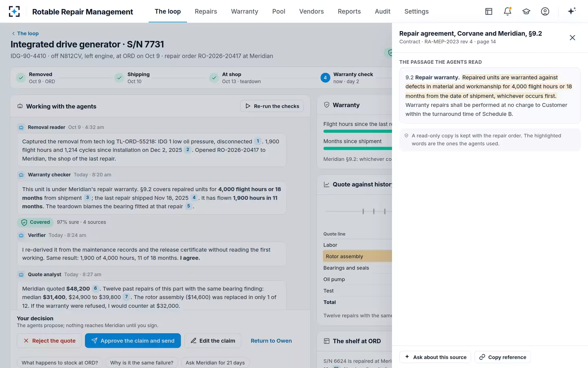Click the Months since shipment progress bar
The width and height of the screenshot is (588, 368).
tap(358, 148)
